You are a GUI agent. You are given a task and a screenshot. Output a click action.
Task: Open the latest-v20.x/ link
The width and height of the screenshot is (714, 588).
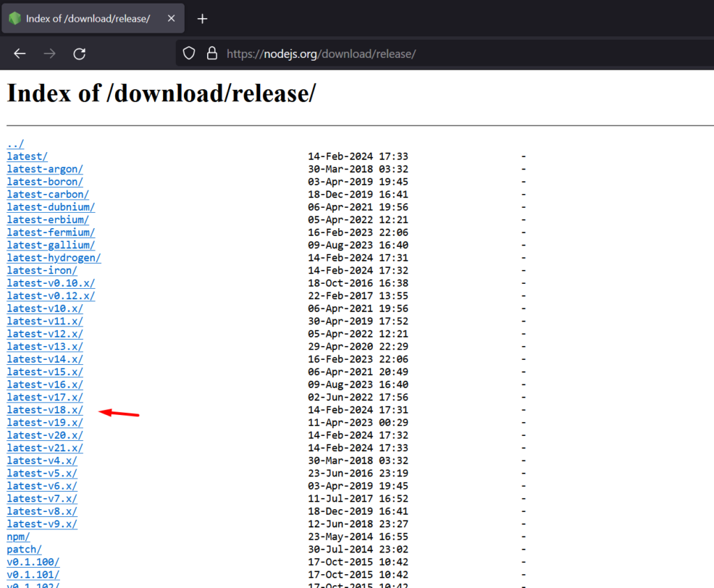point(45,435)
